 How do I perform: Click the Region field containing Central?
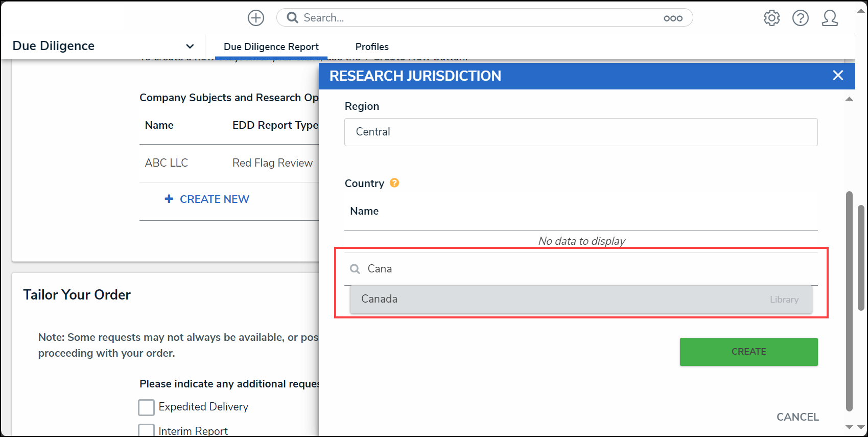pos(581,132)
